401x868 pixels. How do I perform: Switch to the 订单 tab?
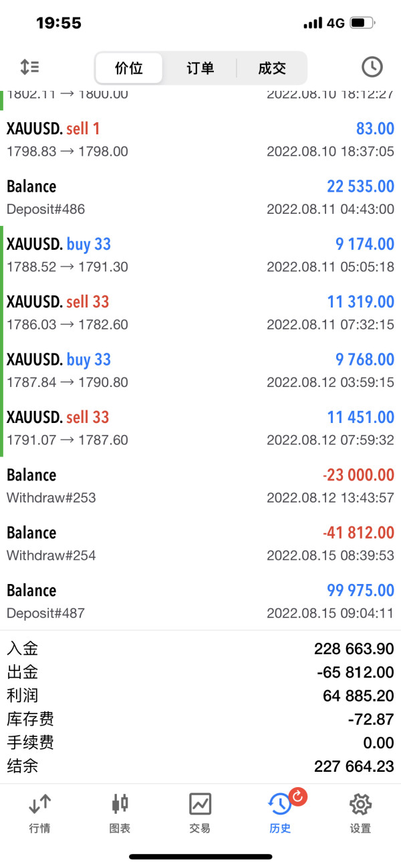pos(200,67)
